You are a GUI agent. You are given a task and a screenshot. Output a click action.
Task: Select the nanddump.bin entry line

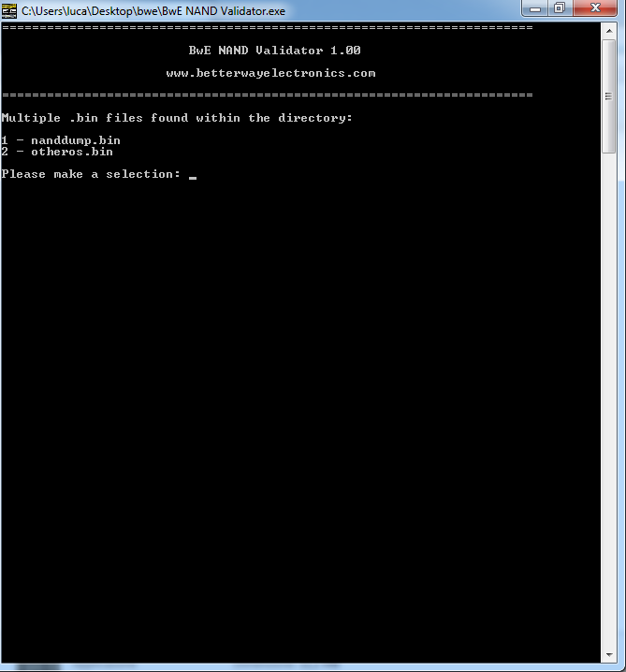click(61, 140)
